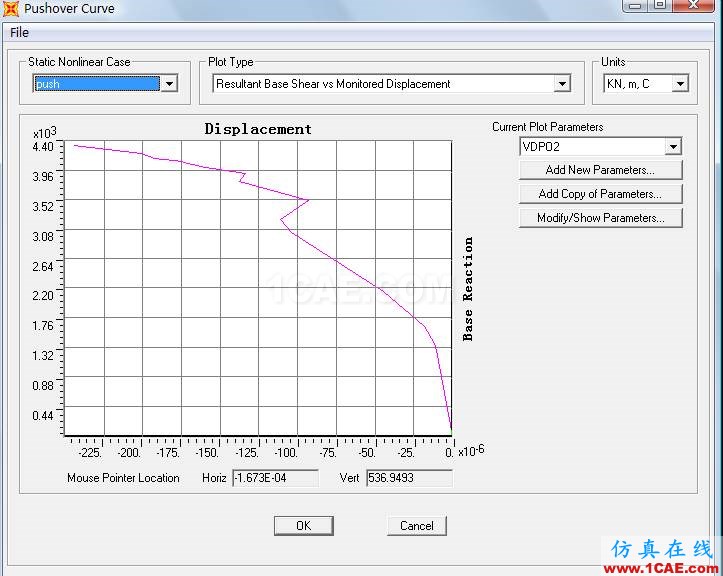The image size is (723, 576).
Task: Open Modify/Show Parameters dialog
Action: (x=600, y=218)
